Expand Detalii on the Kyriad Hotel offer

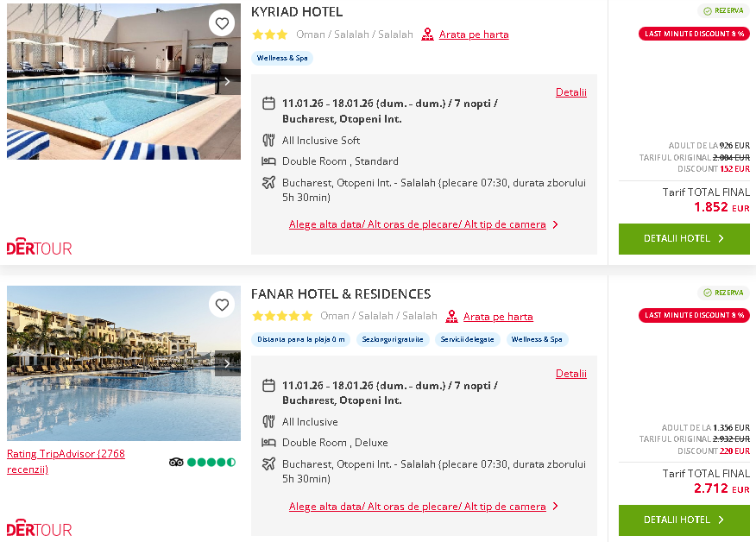570,92
